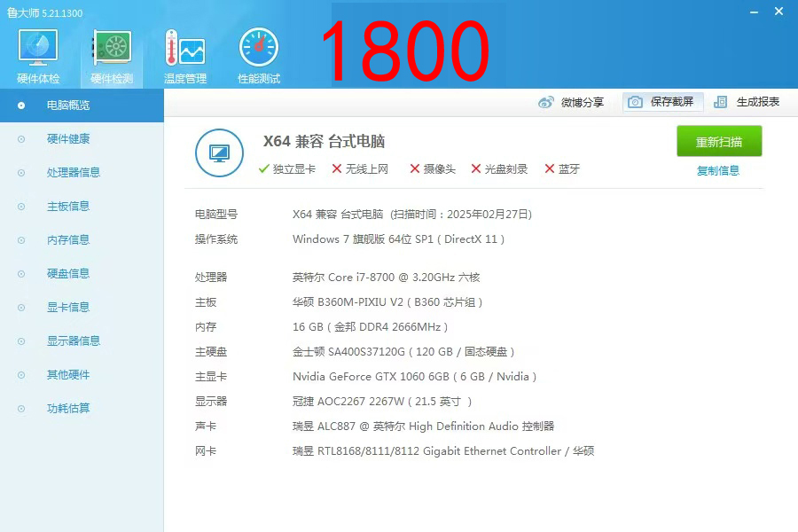Click the GeForce GTX 1060 6GB value

click(414, 377)
